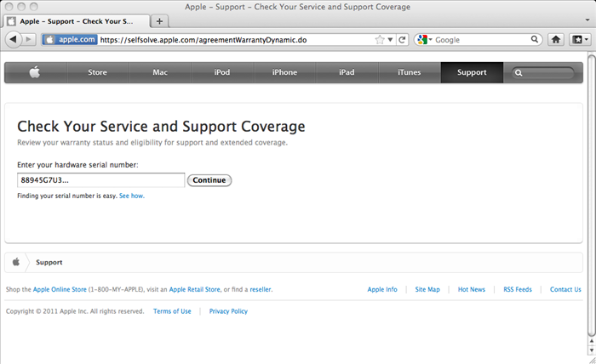Open the iPhone navigation tab
Image resolution: width=596 pixels, height=364 pixels.
click(284, 72)
